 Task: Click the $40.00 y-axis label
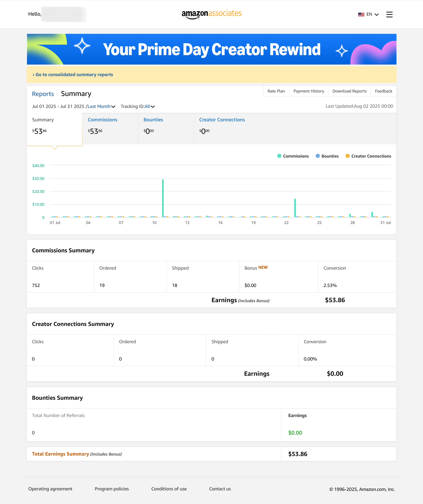[38, 166]
